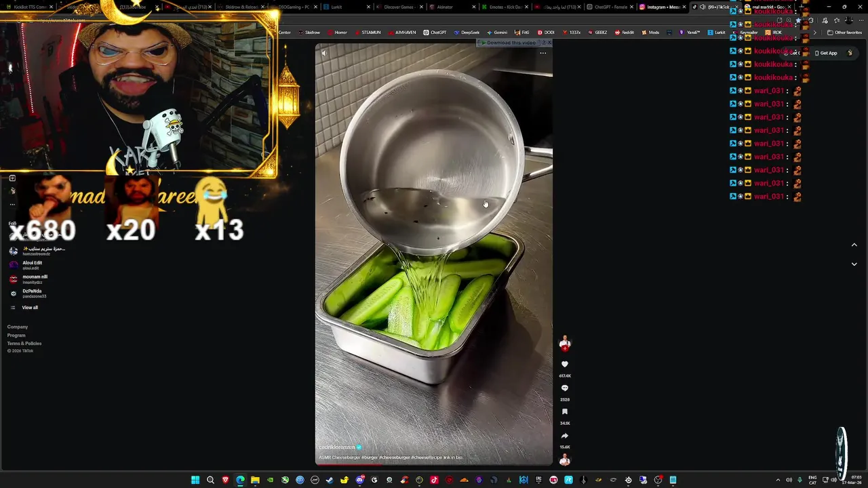Expand the Other favorites folder
This screenshot has height=488, width=868.
[x=844, y=33]
